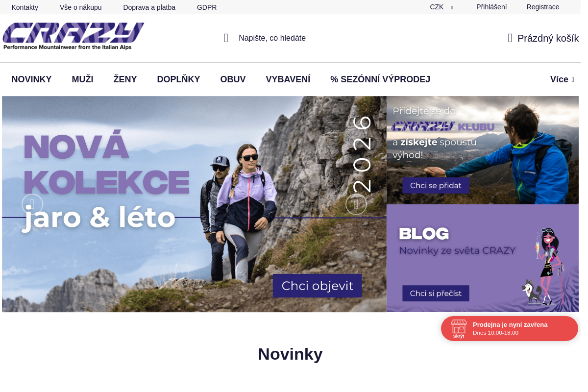Click the currency dropdown arrow
Viewport: 588px width, 392px height.
[452, 7]
